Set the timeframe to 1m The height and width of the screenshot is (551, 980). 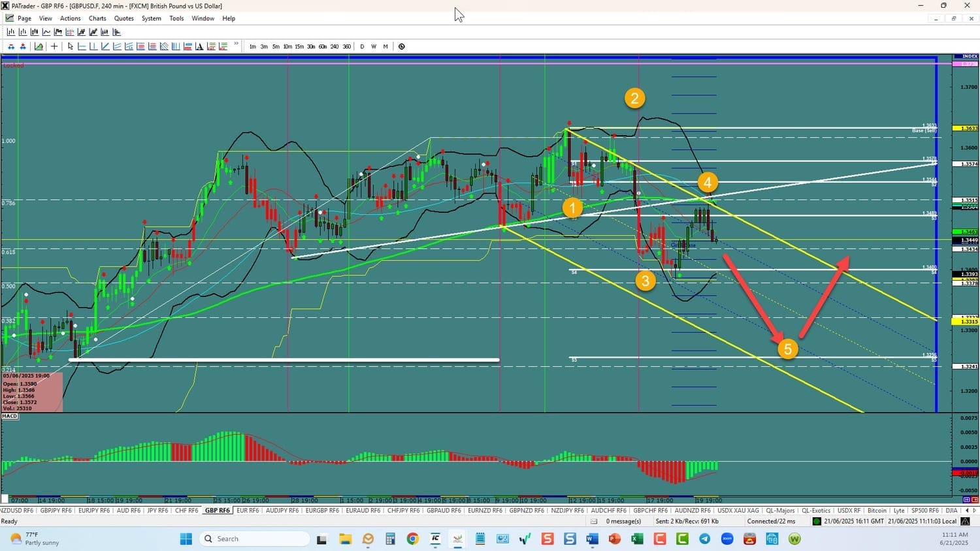click(253, 46)
